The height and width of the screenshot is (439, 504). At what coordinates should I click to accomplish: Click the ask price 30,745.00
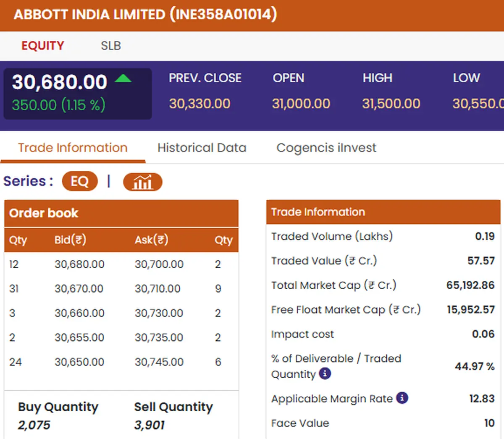click(x=159, y=362)
